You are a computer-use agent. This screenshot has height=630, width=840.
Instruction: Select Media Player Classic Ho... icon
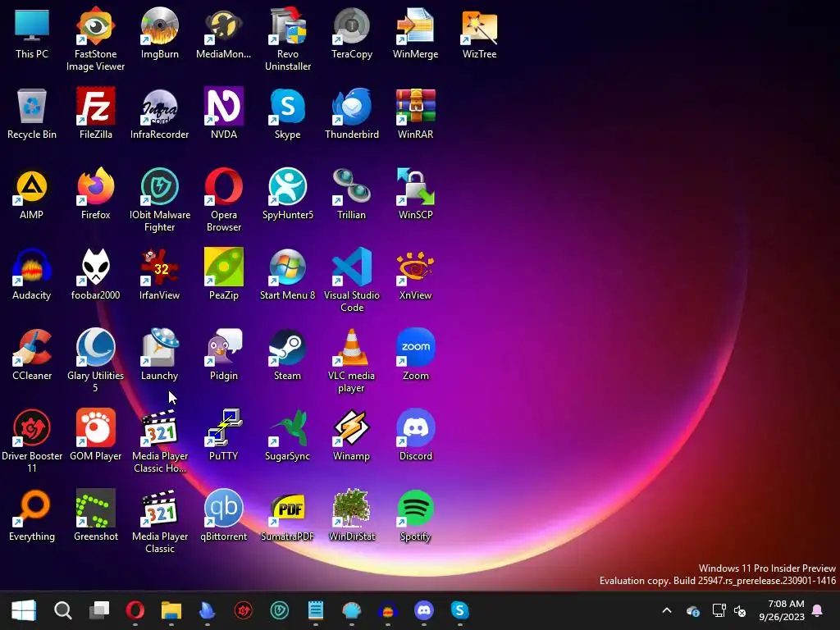pos(160,441)
